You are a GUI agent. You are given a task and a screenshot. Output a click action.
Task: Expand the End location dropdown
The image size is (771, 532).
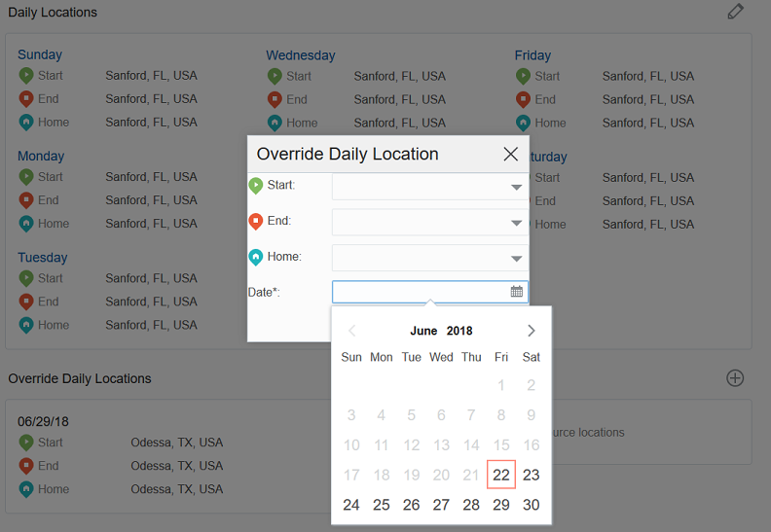click(516, 223)
